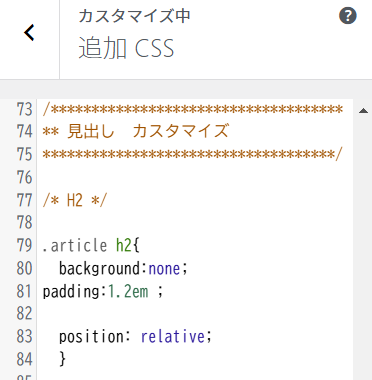Click line number 79 in gutter
Screen dimensions: 372x380
coord(24,245)
